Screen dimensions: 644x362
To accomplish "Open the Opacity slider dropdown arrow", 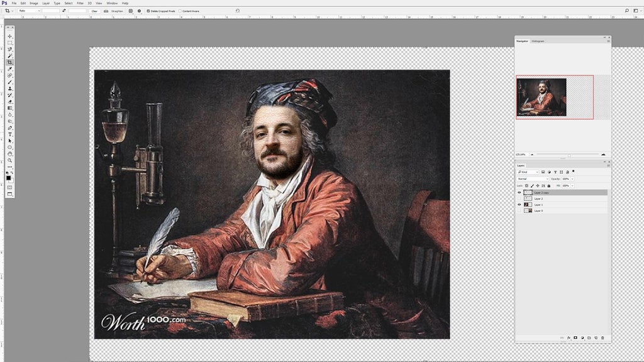I will (x=572, y=179).
